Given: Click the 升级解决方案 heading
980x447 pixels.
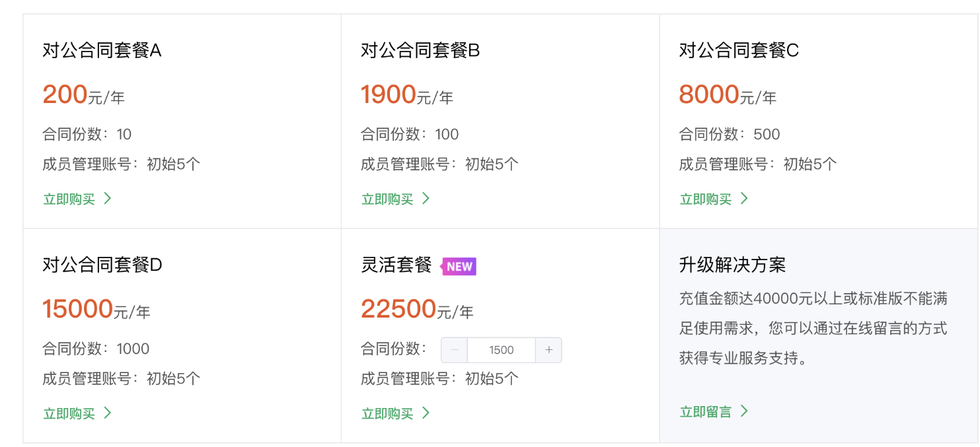Looking at the screenshot, I should [x=732, y=265].
